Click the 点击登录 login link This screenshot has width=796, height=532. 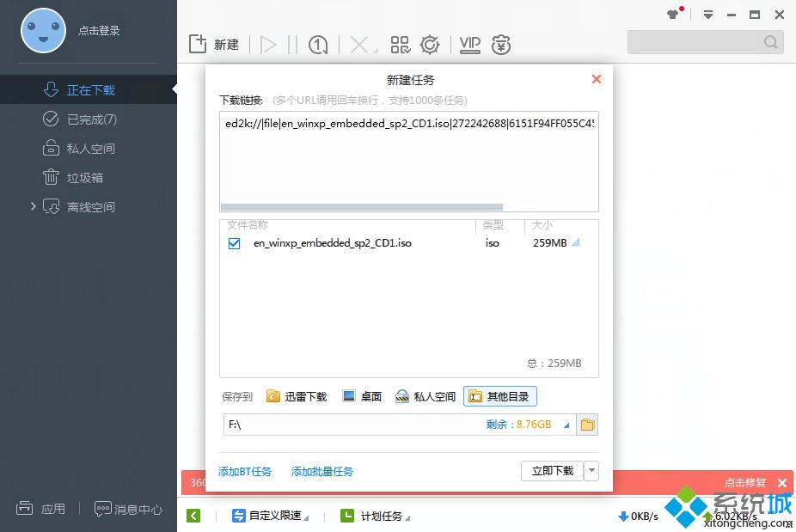(x=99, y=30)
